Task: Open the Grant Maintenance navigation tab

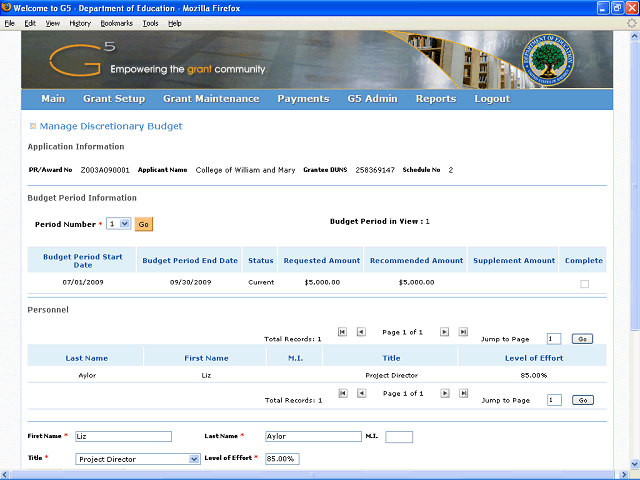Action: pos(211,99)
